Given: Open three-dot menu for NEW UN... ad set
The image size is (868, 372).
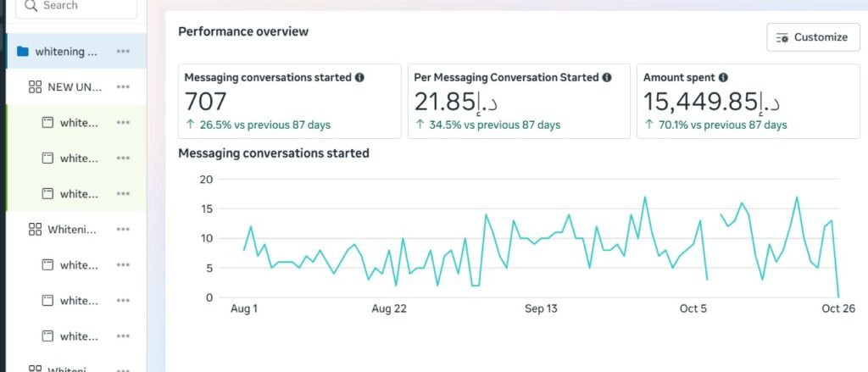Looking at the screenshot, I should pos(123,87).
